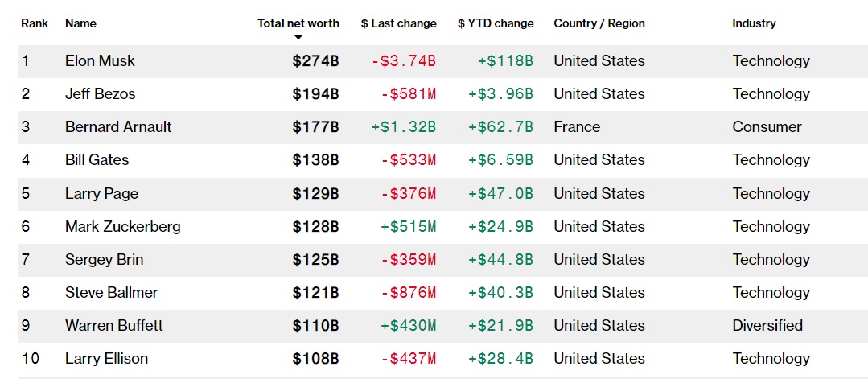Click Larry Ellison's name

click(106, 358)
